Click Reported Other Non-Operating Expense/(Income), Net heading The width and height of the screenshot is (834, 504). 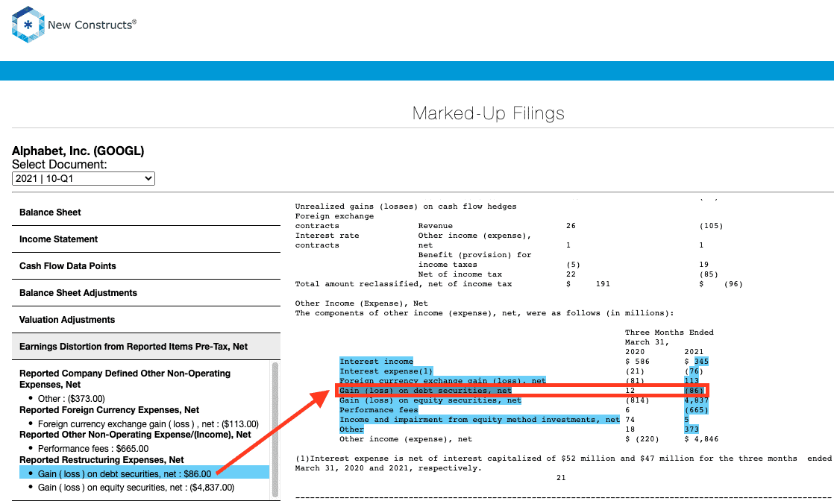pos(135,435)
